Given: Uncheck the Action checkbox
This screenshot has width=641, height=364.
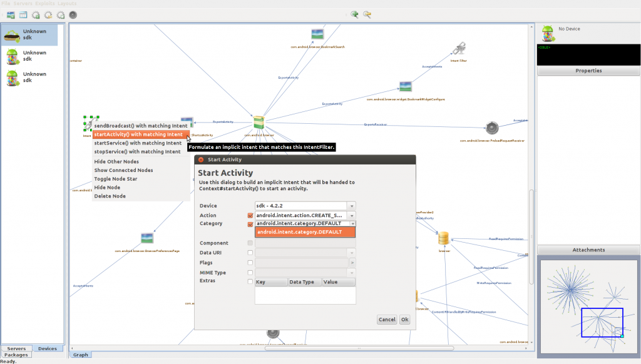Looking at the screenshot, I should click(250, 215).
